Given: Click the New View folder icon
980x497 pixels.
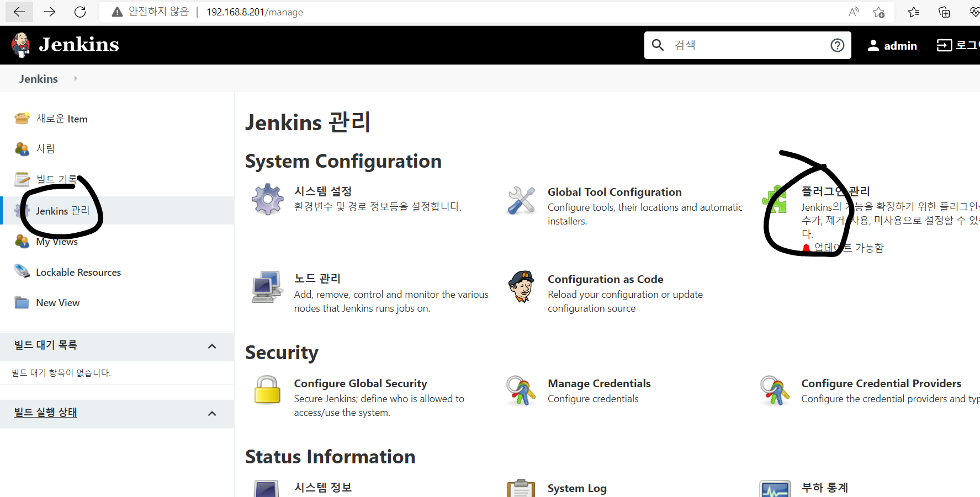Looking at the screenshot, I should click(x=22, y=302).
